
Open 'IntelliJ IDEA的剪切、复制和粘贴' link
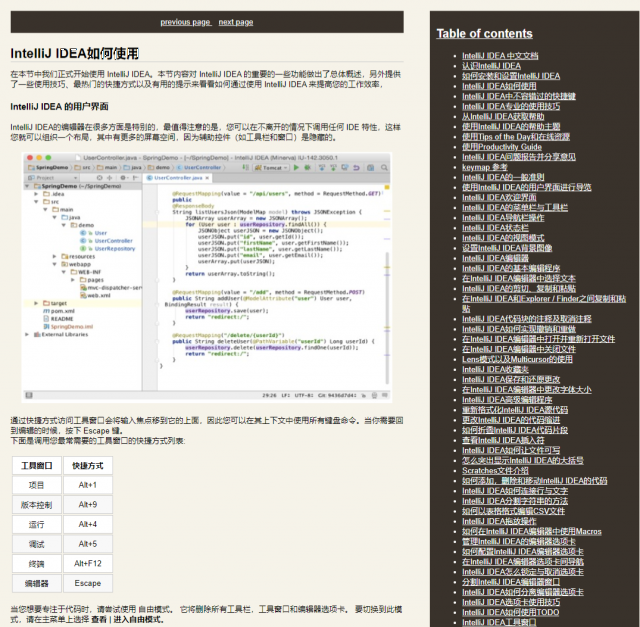pyautogui.click(x=519, y=289)
